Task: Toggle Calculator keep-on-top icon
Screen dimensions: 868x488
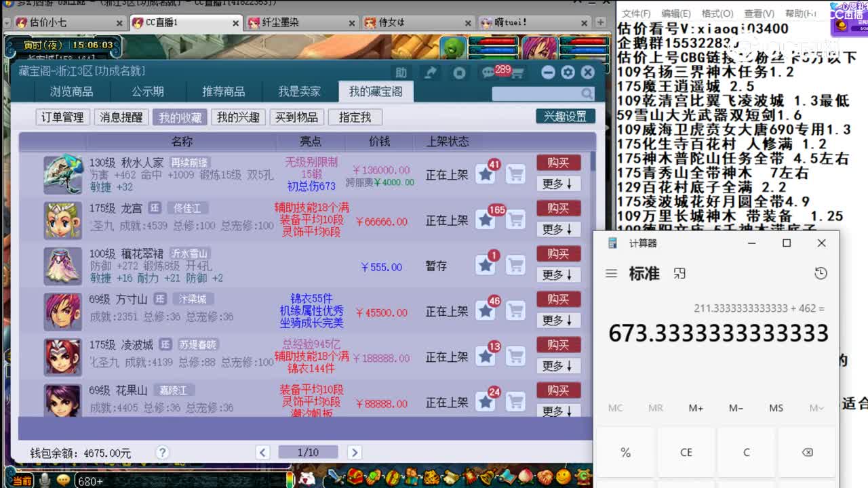Action: (679, 274)
